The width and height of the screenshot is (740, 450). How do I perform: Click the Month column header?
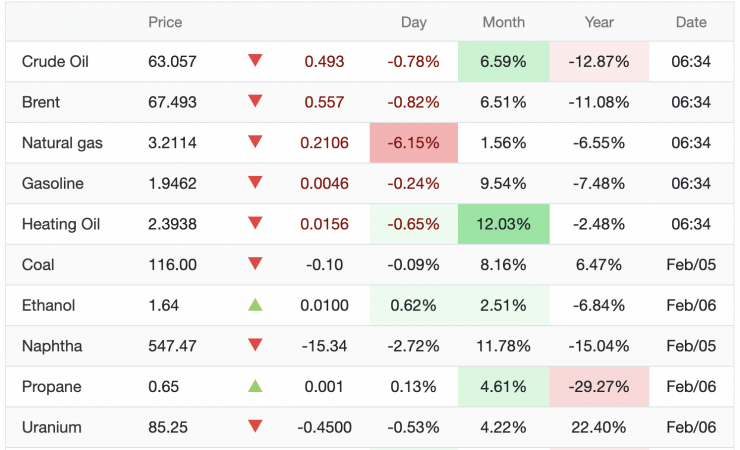point(503,22)
